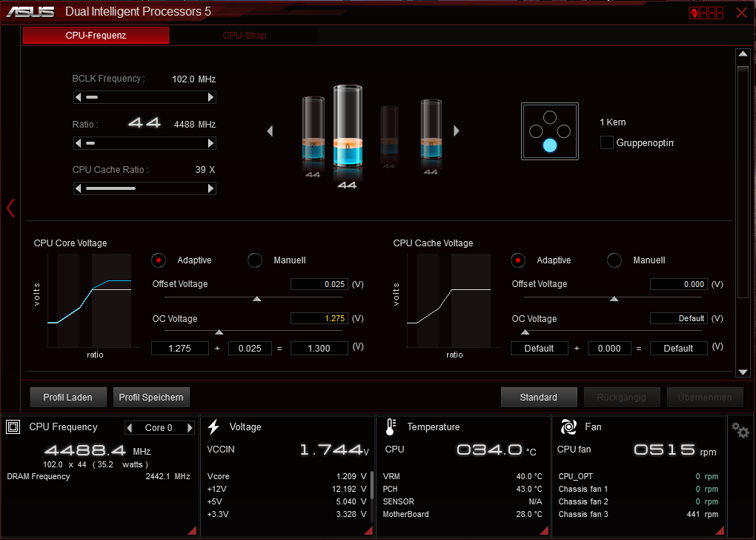The height and width of the screenshot is (540, 756).
Task: Click the Cache Offset Voltage slider handle
Action: click(614, 299)
